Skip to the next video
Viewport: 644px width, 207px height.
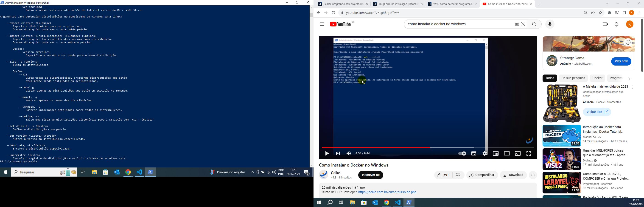[x=338, y=153]
